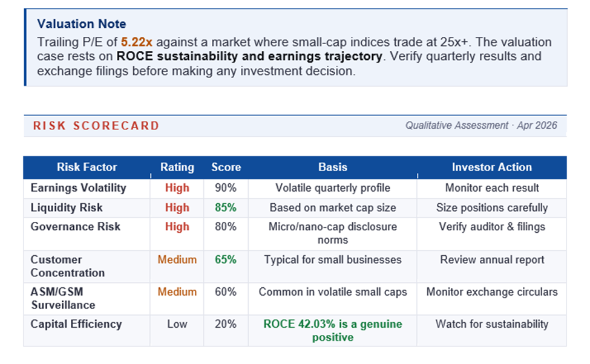The height and width of the screenshot is (364, 590).
Task: Select the Governance Risk High rating
Action: pyautogui.click(x=177, y=227)
